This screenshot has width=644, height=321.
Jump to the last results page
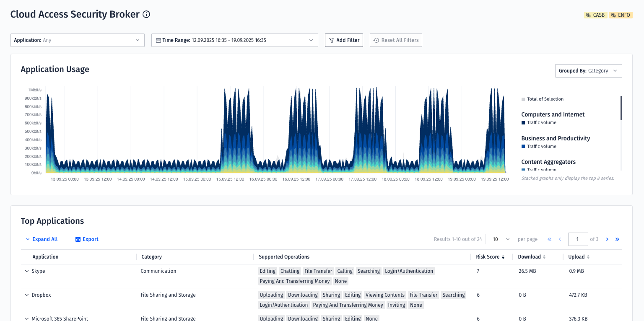tap(617, 239)
